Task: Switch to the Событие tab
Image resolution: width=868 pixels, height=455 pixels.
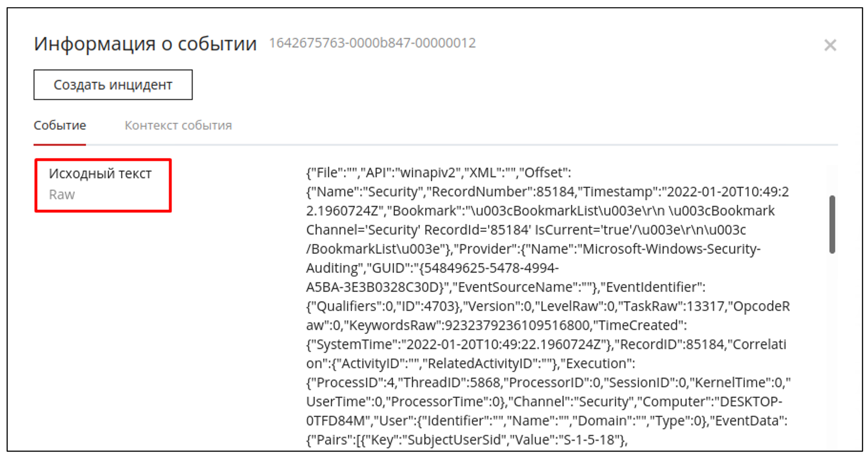Action: point(60,126)
